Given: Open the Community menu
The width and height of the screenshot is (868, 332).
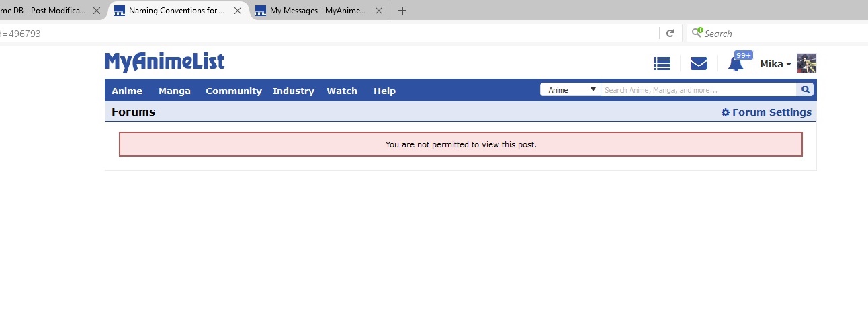Looking at the screenshot, I should pos(233,91).
